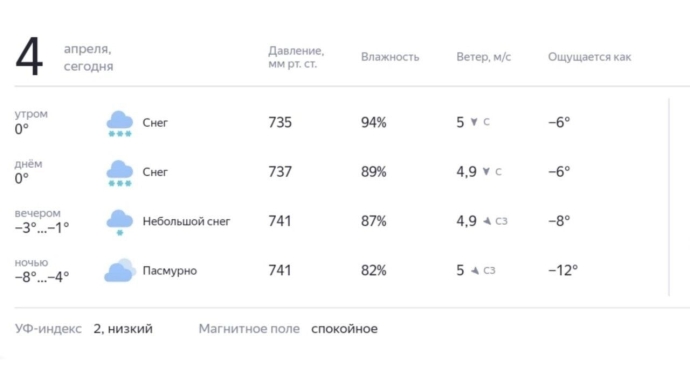Click the large date number 4

(x=29, y=57)
